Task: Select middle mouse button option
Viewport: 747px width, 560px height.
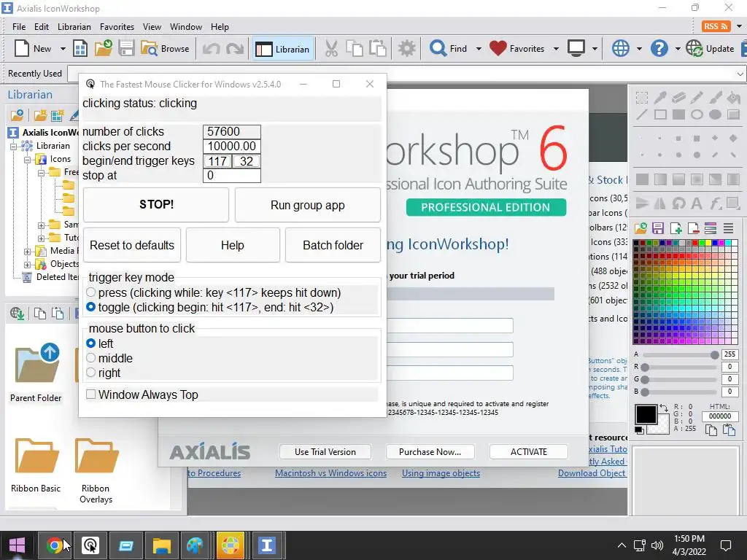Action: point(91,357)
